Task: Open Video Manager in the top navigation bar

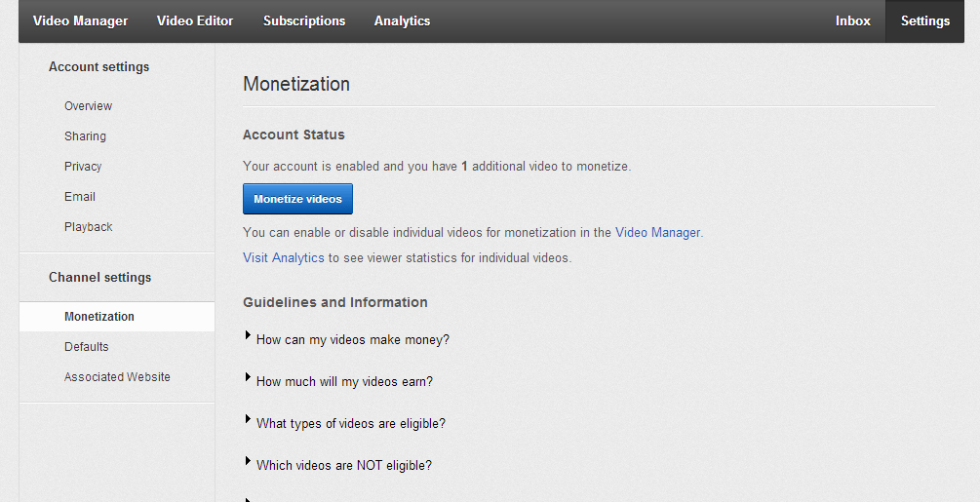Action: [x=80, y=20]
